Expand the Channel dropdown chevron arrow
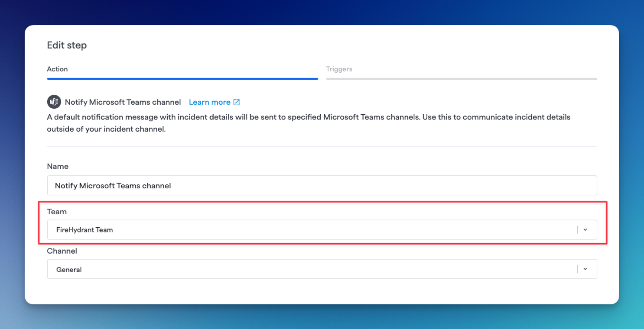Viewport: 644px width, 329px height. [585, 269]
